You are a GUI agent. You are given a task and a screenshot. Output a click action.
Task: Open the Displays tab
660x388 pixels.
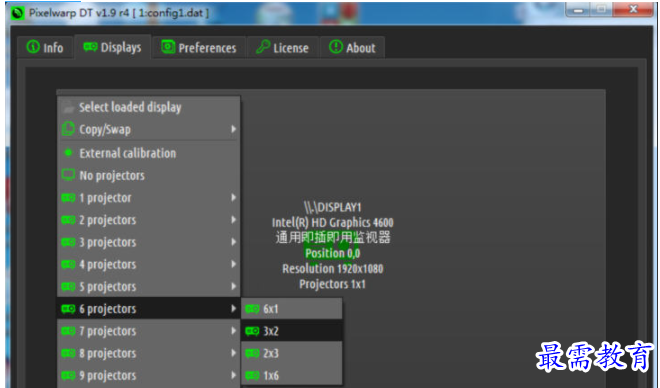click(x=112, y=47)
